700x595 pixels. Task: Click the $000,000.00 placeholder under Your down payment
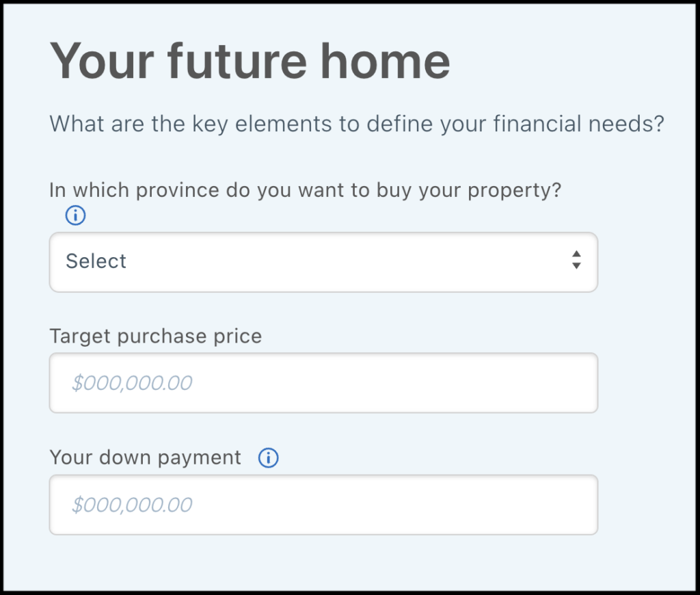133,505
